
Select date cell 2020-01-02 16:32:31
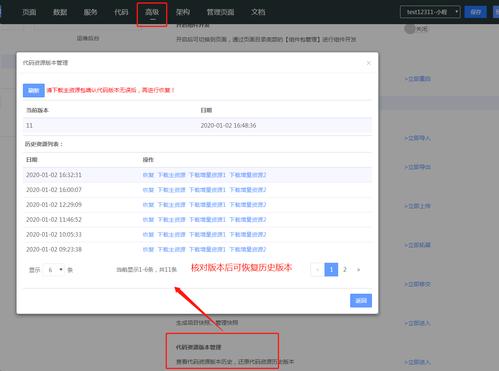(54, 175)
